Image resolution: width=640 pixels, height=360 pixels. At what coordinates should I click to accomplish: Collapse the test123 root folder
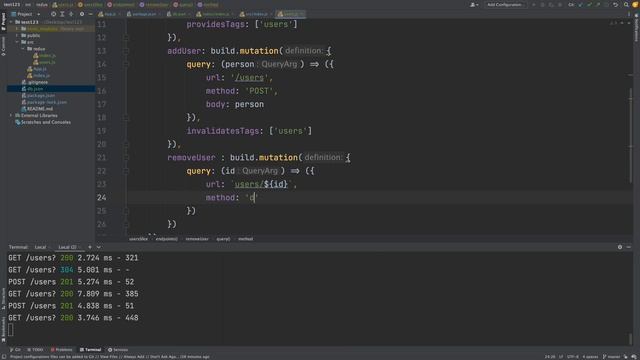[x=11, y=22]
